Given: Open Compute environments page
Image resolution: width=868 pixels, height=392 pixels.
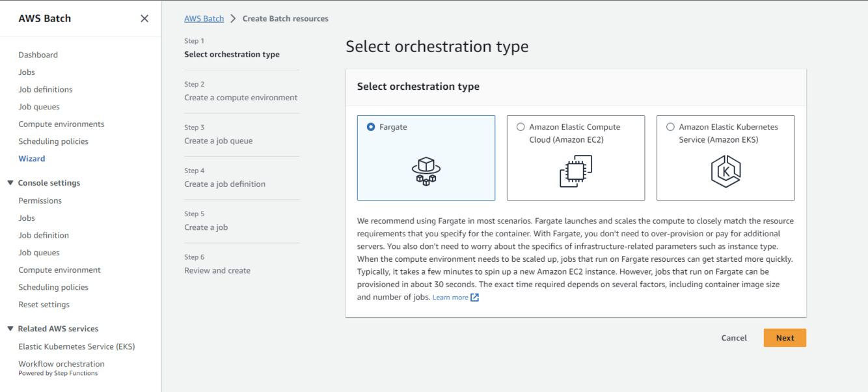Looking at the screenshot, I should (61, 124).
